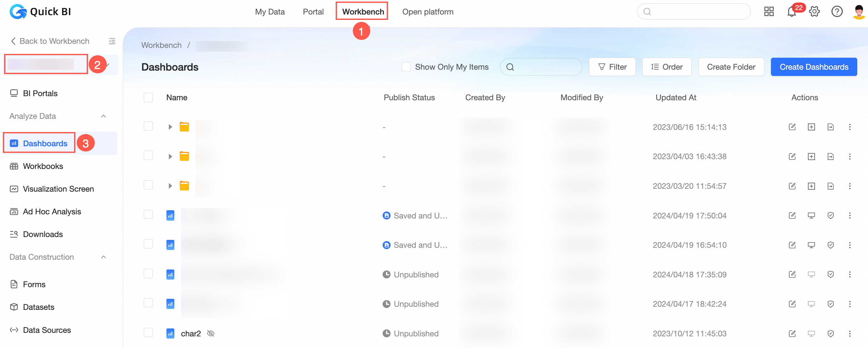
Task: Click the more options icon in first folder row
Action: pyautogui.click(x=849, y=127)
